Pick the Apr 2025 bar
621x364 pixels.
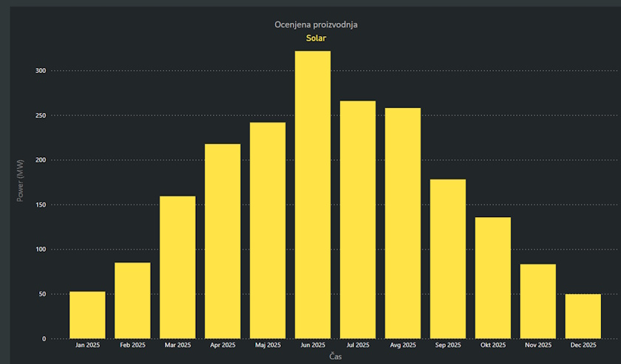(x=223, y=241)
